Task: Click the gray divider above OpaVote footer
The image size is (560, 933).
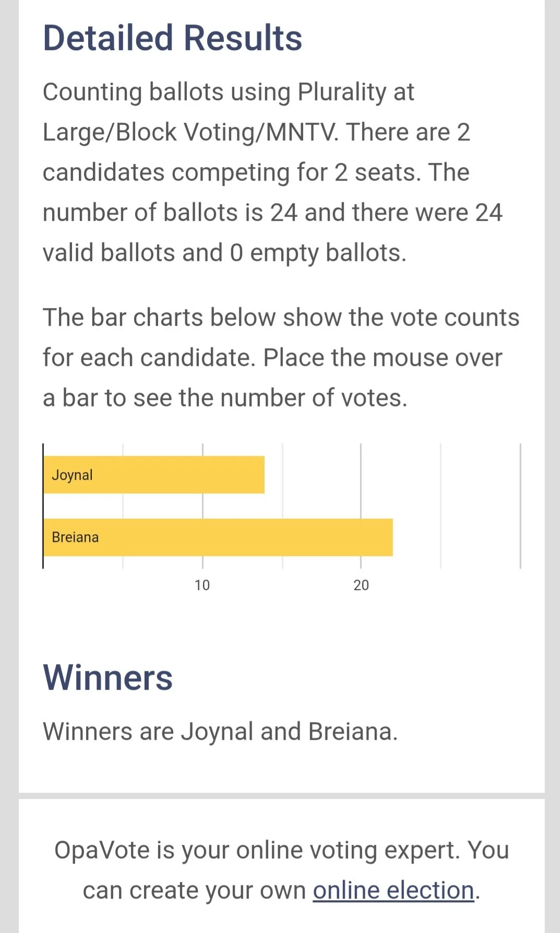Action: pos(281,796)
